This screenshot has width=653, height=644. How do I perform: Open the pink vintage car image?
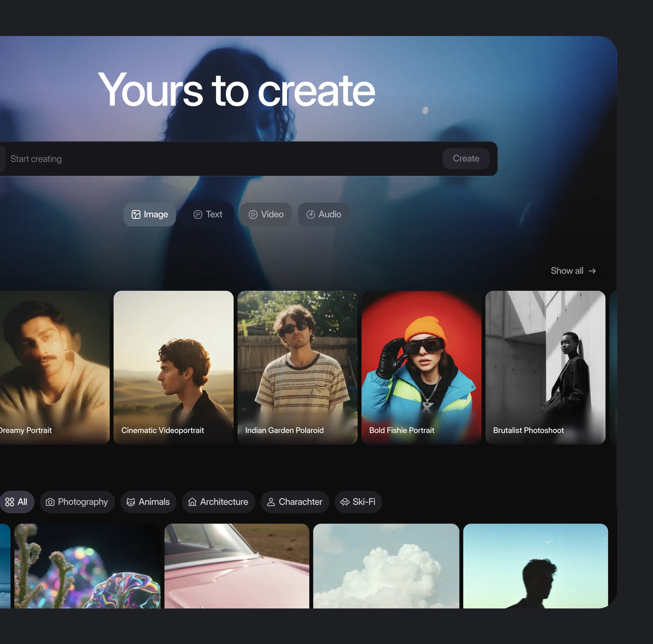pos(237,566)
